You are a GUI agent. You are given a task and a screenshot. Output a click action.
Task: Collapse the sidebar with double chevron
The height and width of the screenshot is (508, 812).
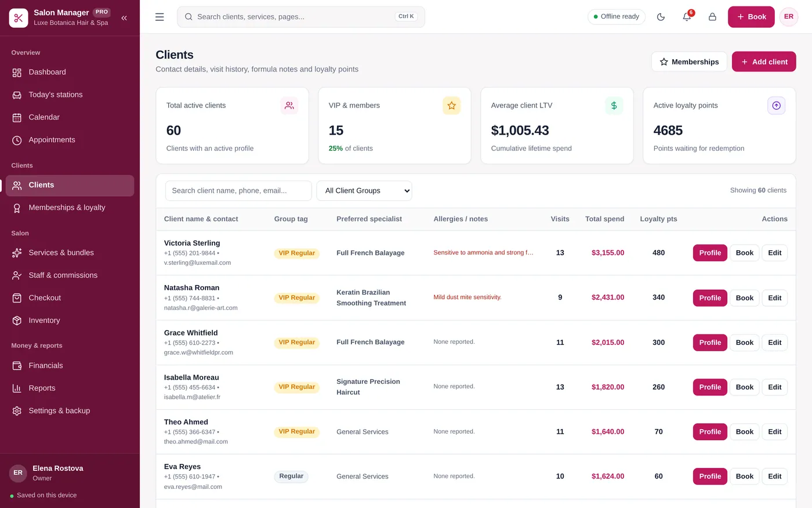(124, 18)
